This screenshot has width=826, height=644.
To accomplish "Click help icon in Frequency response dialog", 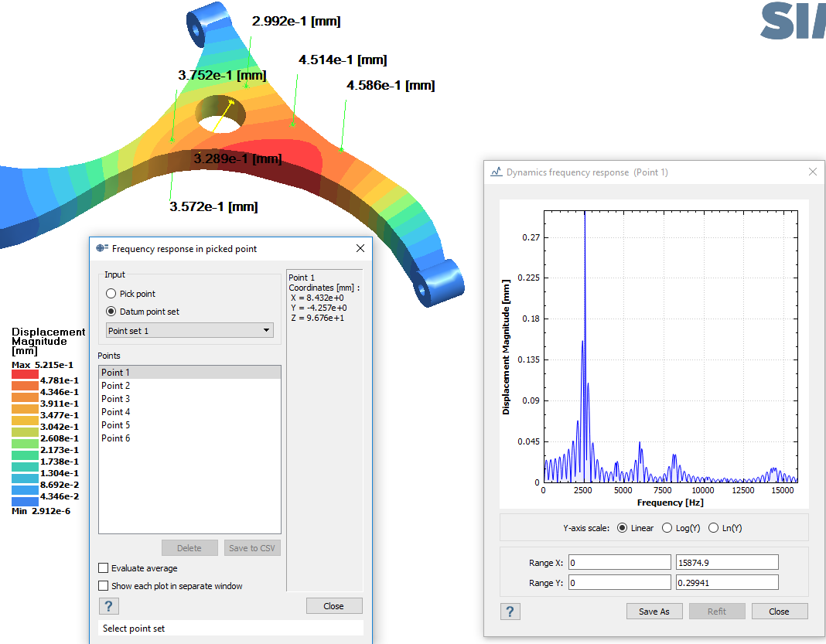I will [x=108, y=606].
